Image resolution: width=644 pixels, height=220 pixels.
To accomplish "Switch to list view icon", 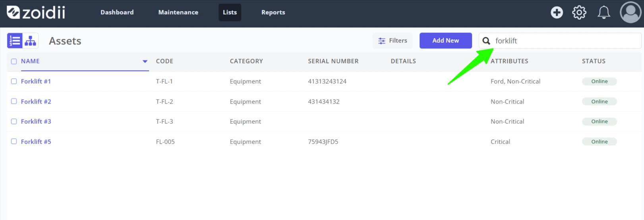I will pyautogui.click(x=15, y=41).
